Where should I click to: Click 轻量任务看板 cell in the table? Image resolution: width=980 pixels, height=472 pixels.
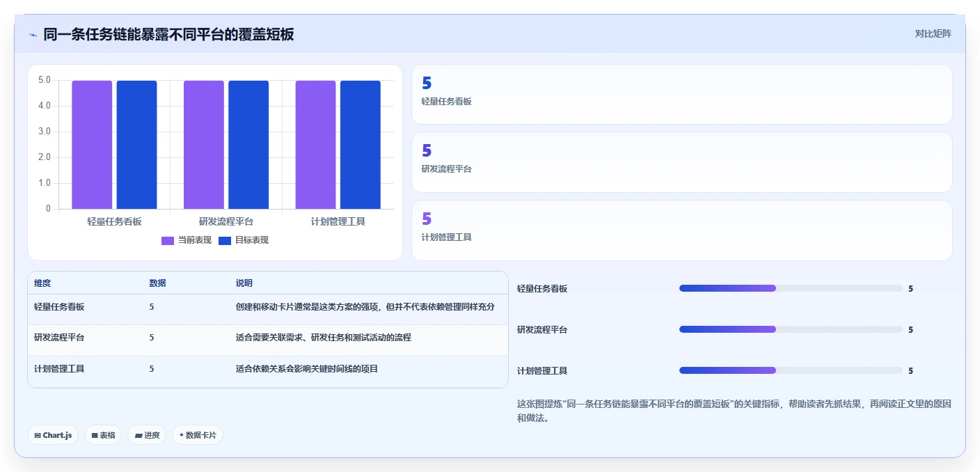[59, 306]
